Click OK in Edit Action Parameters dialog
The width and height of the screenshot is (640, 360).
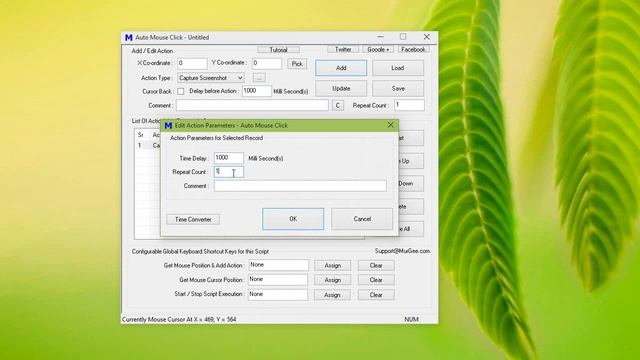click(293, 219)
